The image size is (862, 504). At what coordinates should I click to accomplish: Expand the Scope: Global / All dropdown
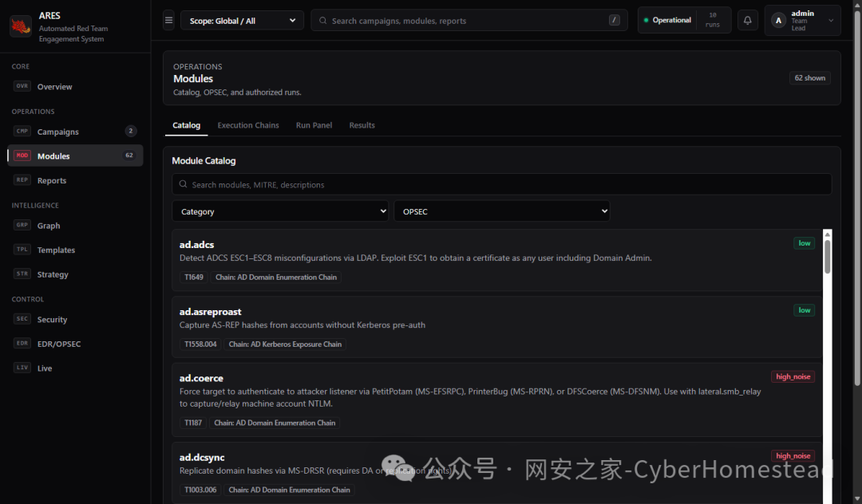242,20
